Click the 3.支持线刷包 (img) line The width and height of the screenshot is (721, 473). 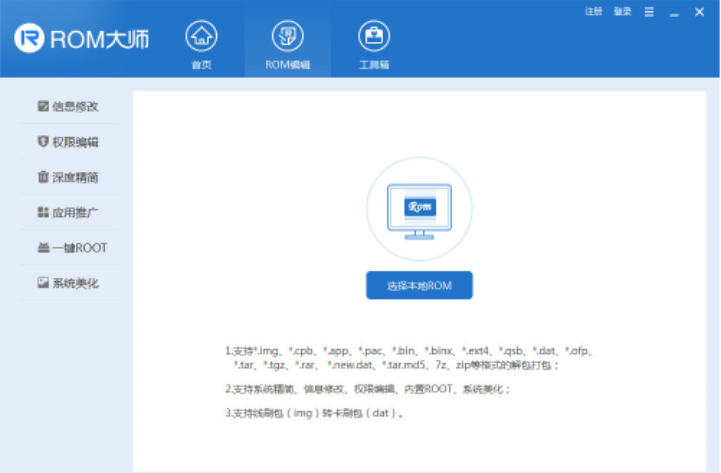pos(314,413)
